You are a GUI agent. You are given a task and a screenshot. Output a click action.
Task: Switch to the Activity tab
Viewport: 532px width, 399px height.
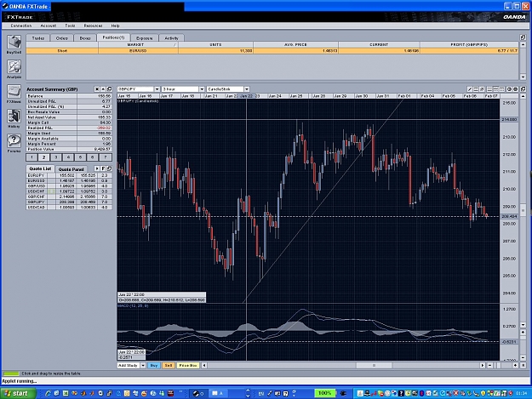point(171,38)
